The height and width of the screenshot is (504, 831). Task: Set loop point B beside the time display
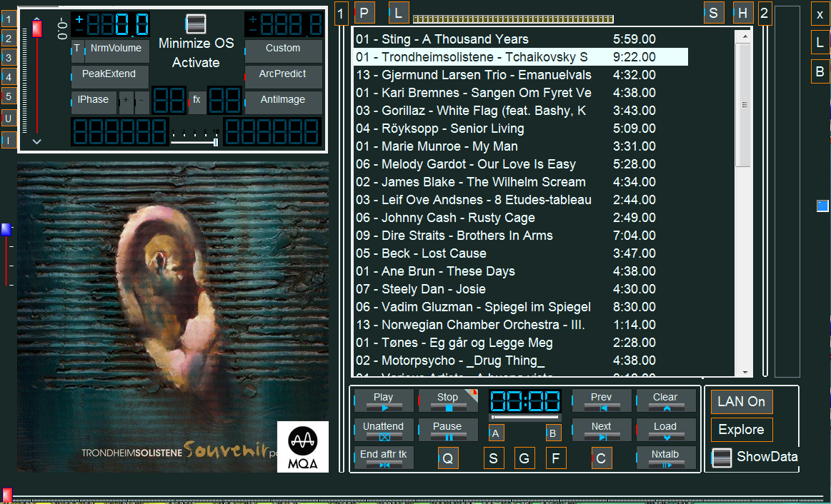pos(553,433)
